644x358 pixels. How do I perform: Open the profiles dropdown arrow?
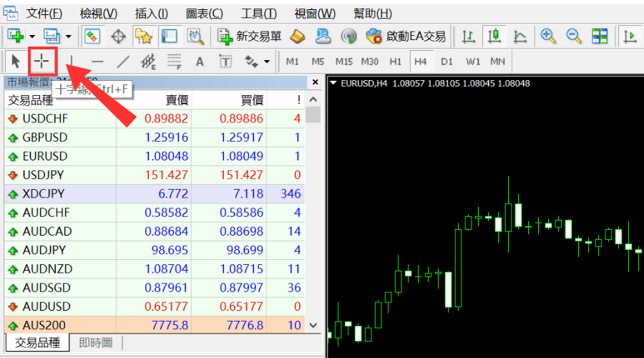[68, 36]
